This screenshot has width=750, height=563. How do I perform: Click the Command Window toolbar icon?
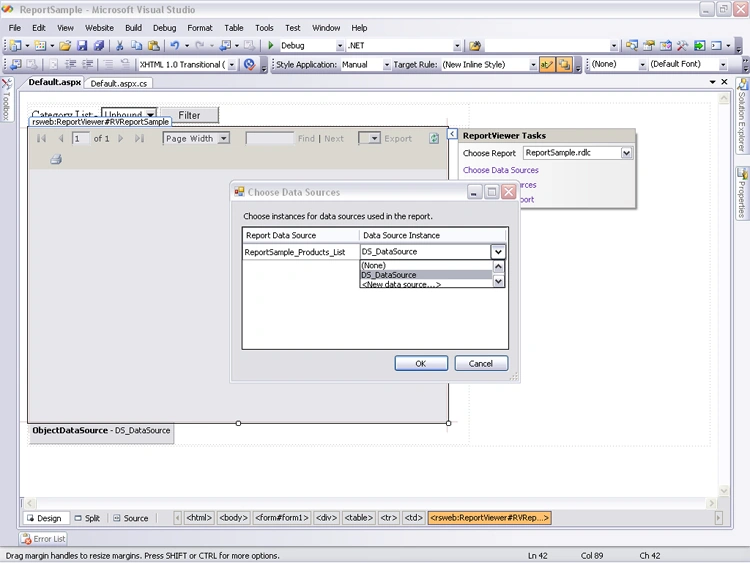coord(716,45)
